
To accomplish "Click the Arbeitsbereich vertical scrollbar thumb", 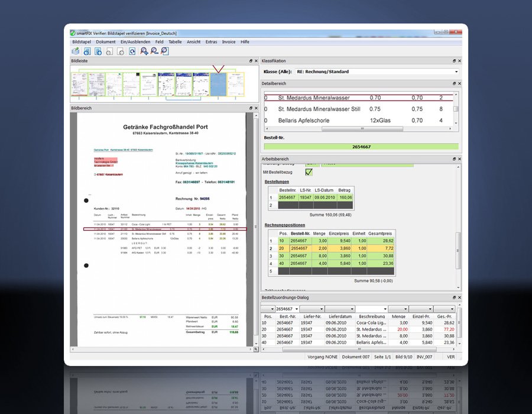I will (458, 250).
